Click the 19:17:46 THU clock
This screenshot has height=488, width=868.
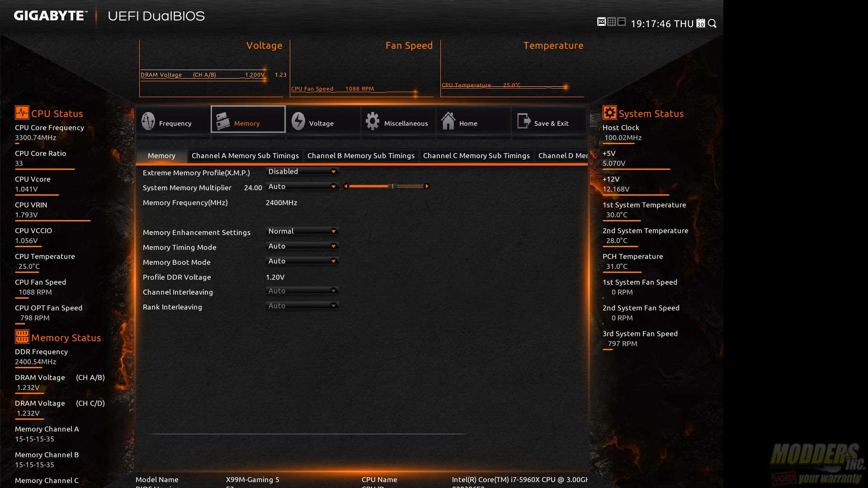(x=662, y=23)
